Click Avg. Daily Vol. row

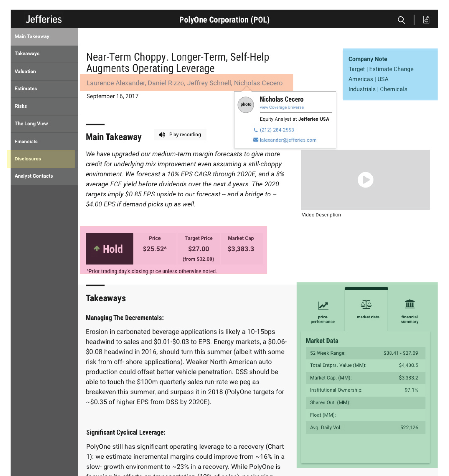(365, 428)
